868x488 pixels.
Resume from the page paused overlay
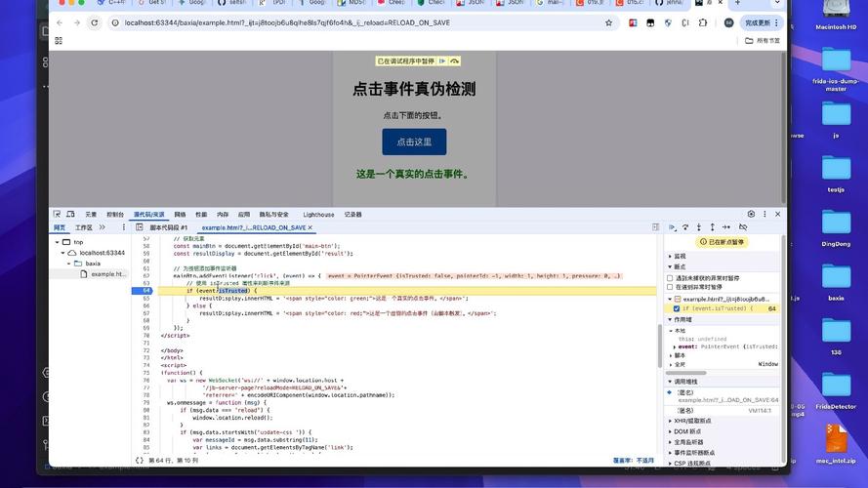click(x=442, y=61)
